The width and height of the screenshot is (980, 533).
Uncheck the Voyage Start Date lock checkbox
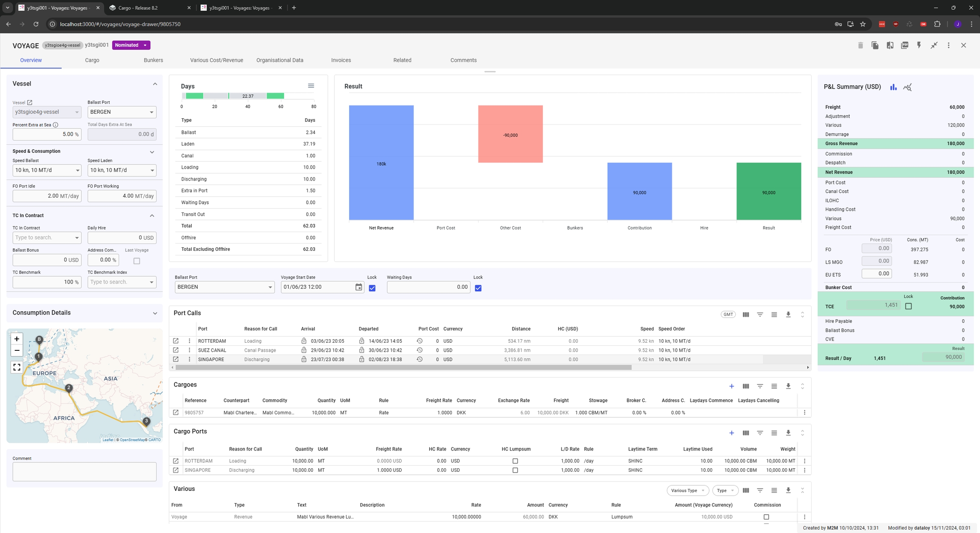point(372,288)
